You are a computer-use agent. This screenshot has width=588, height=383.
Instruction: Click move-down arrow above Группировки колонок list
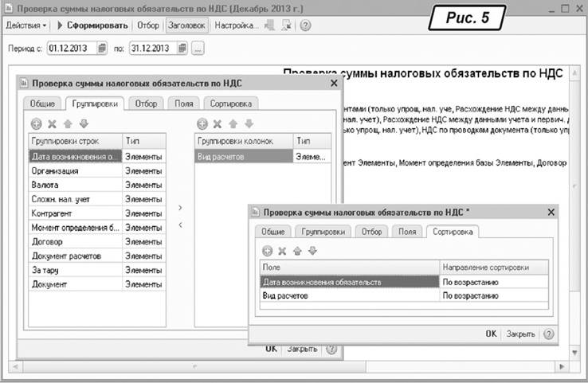[x=249, y=123]
